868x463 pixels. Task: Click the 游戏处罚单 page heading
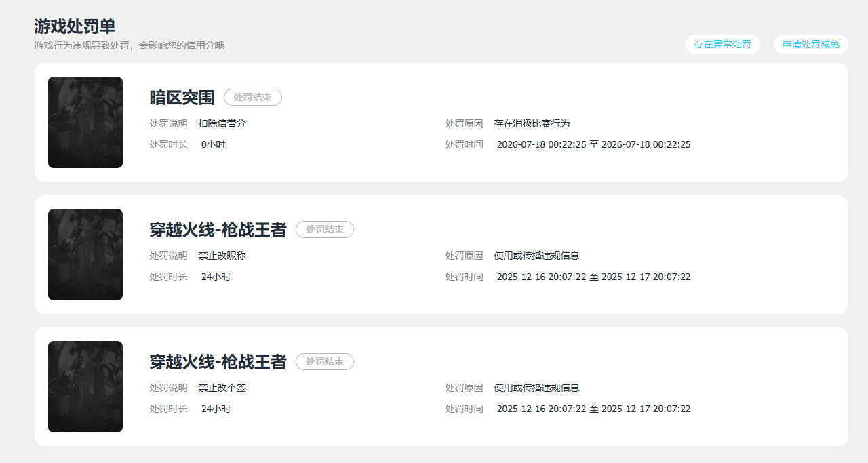(75, 26)
